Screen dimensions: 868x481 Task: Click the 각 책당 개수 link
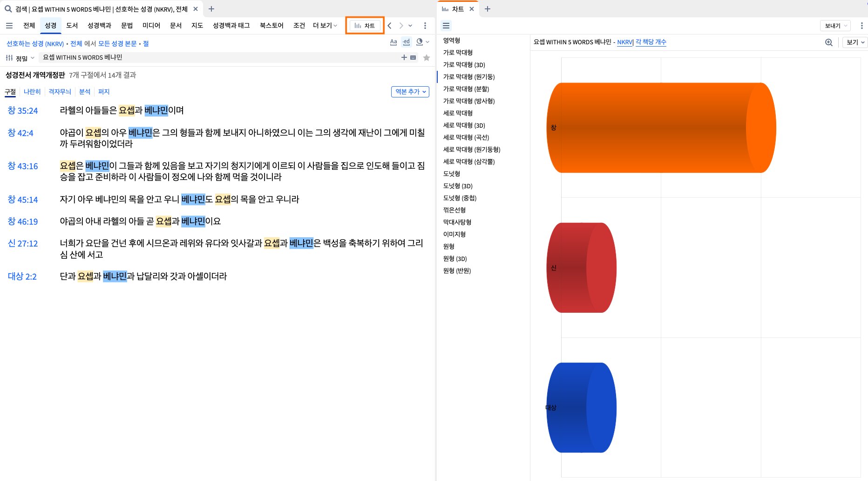(x=651, y=42)
